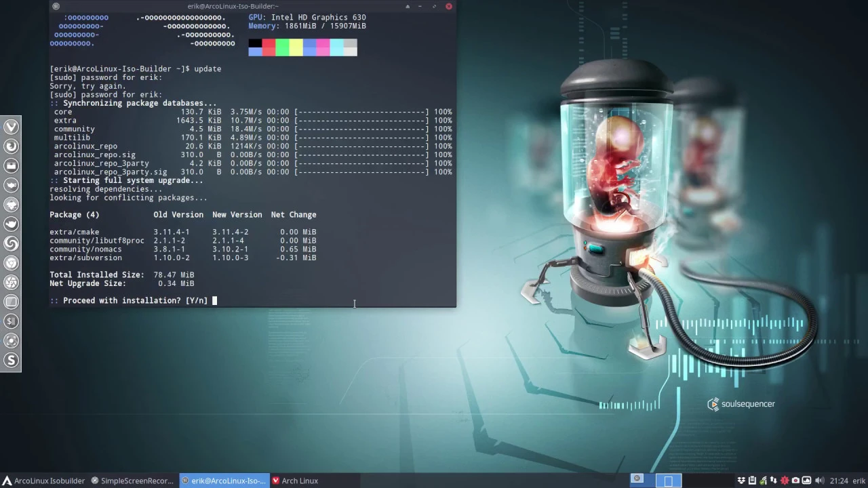Screen dimensions: 868x488
Task: Open the Dropbox tray icon
Action: (741, 481)
